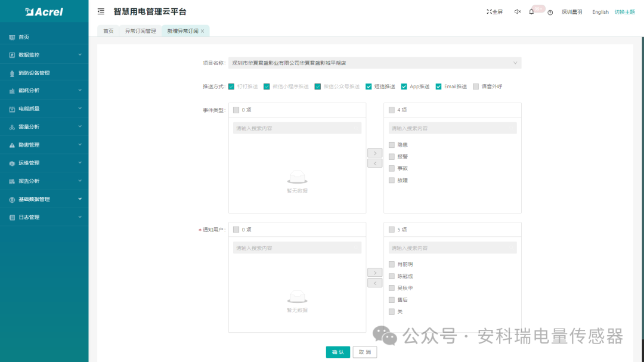Click the 消防设备管理 sidebar icon
The height and width of the screenshot is (362, 644).
12,73
